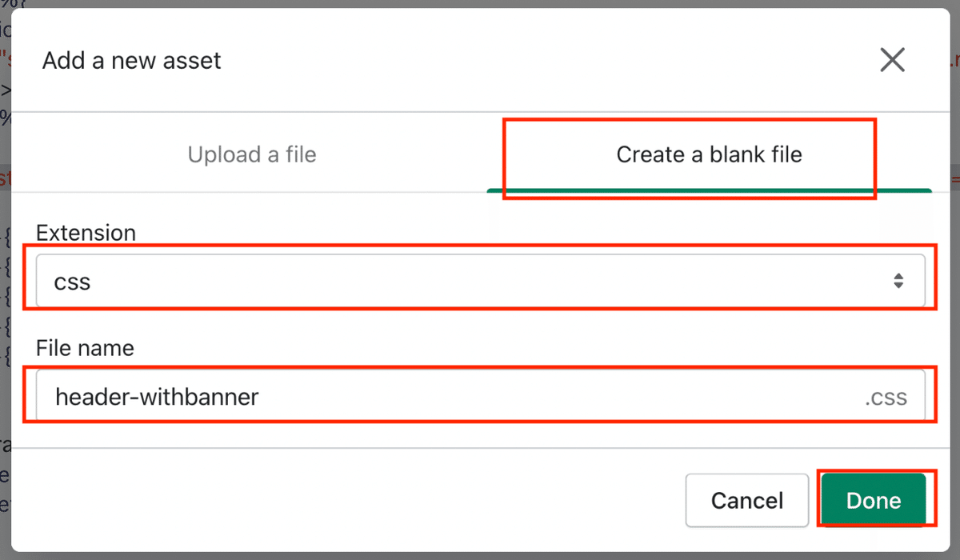Viewport: 960px width, 560px height.
Task: Confirm with the green Done button
Action: (874, 500)
